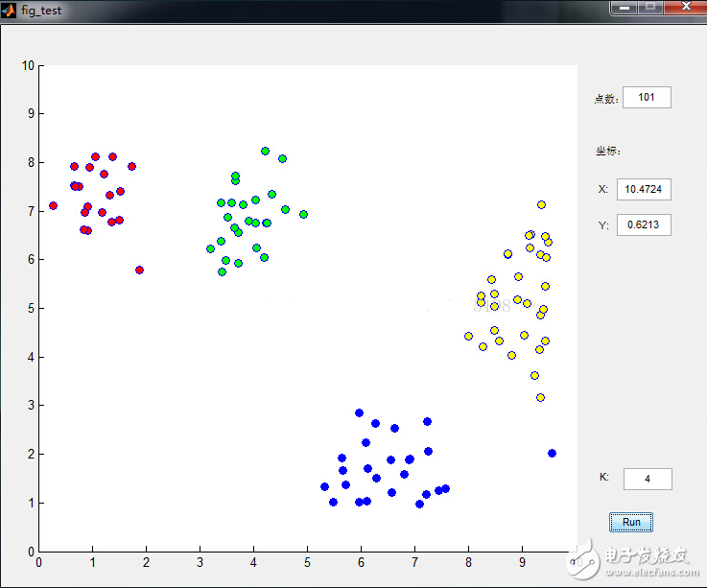
Task: Click the 点数 field showing 101
Action: (x=646, y=97)
